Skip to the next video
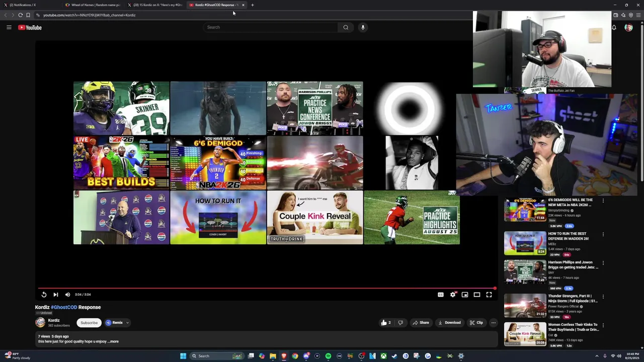 [x=55, y=295]
